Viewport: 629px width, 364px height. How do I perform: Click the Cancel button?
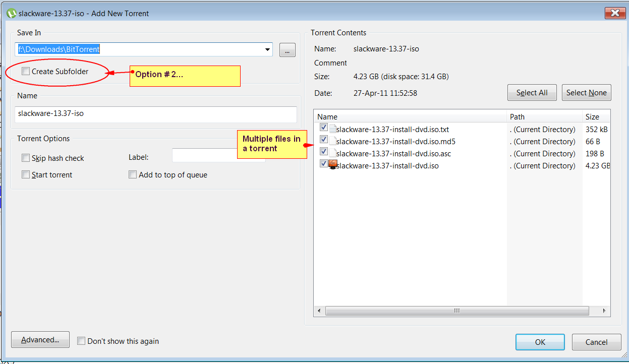click(597, 342)
